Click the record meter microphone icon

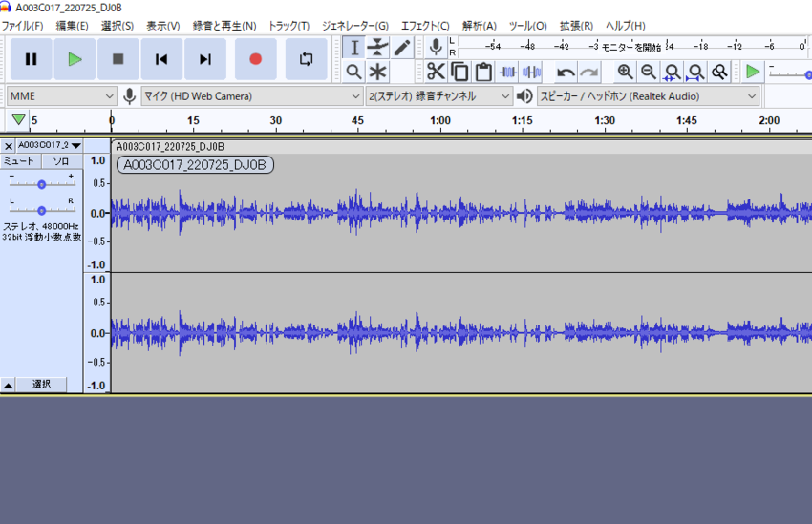click(x=436, y=47)
